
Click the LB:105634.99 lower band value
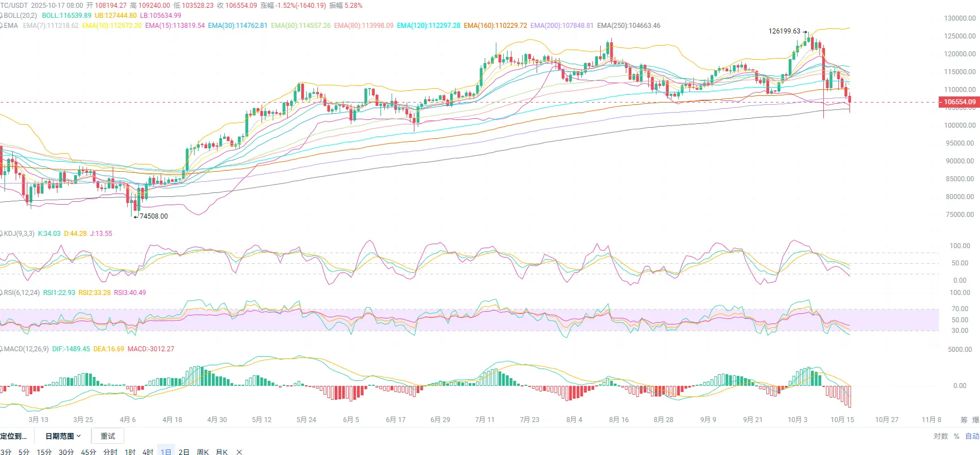tap(161, 16)
